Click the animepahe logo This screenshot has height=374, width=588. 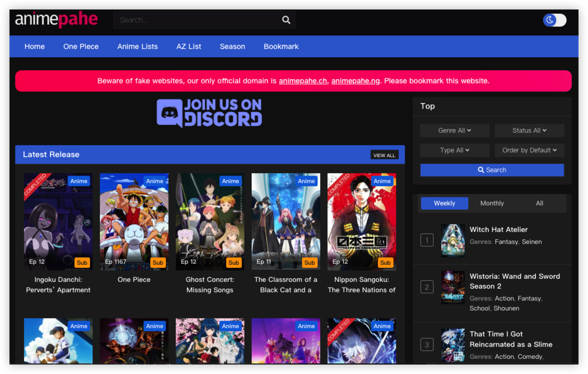point(56,19)
